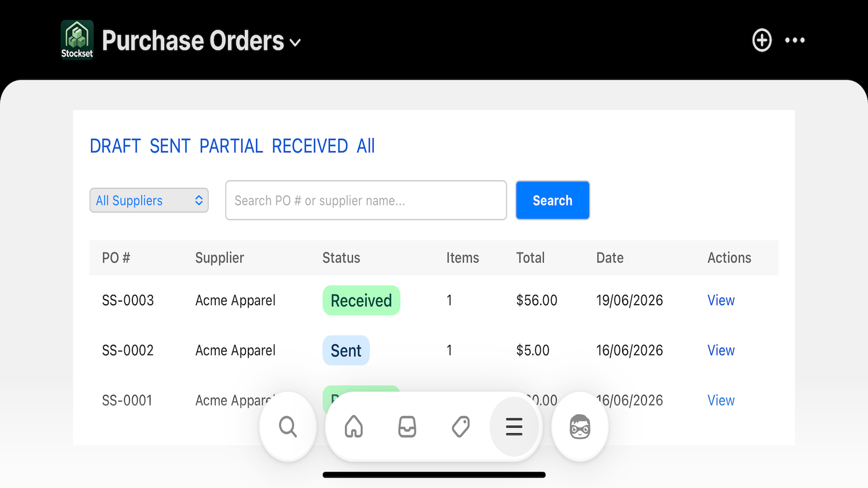Open the hamburger menu icon

click(514, 427)
